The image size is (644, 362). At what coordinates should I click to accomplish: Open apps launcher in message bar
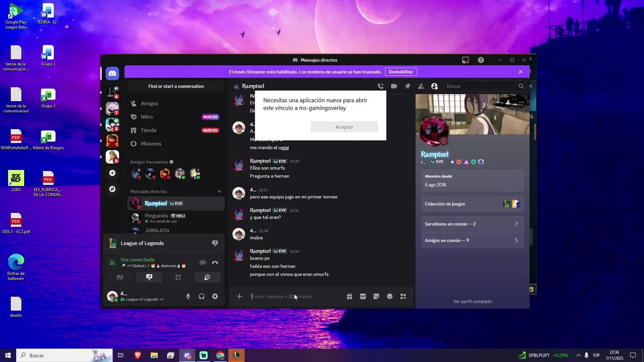[403, 297]
